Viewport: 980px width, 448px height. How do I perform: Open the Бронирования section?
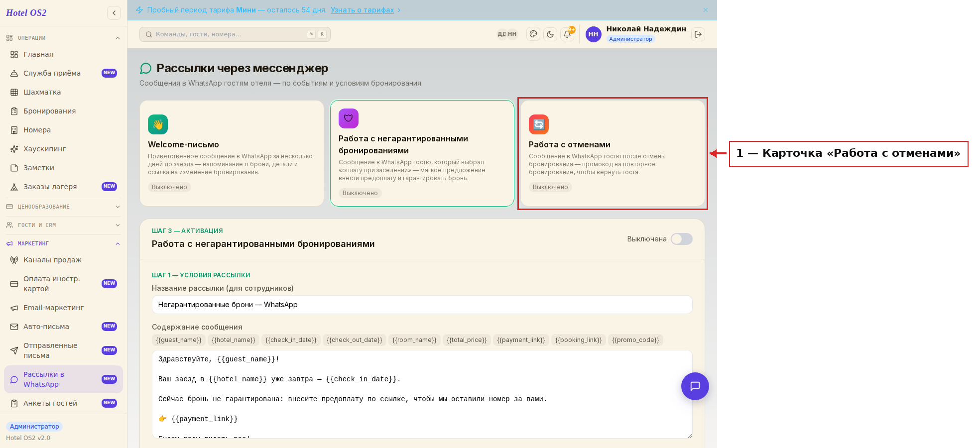tap(63, 111)
